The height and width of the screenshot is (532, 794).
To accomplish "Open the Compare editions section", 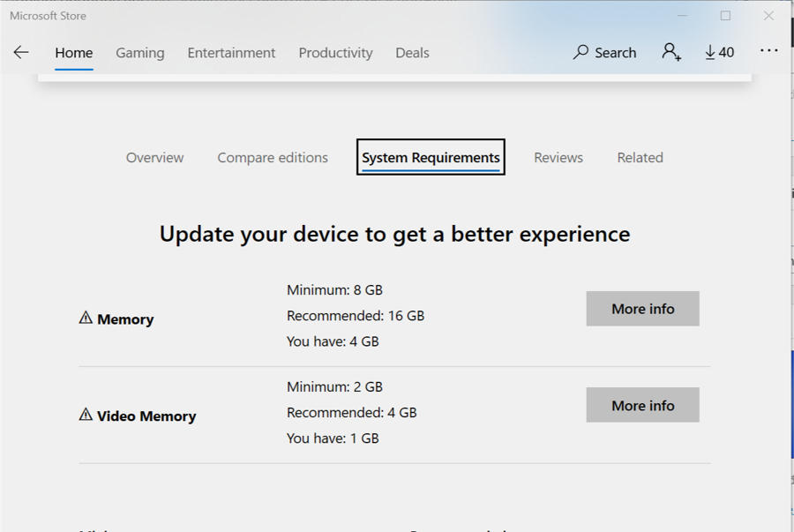I will (x=273, y=158).
